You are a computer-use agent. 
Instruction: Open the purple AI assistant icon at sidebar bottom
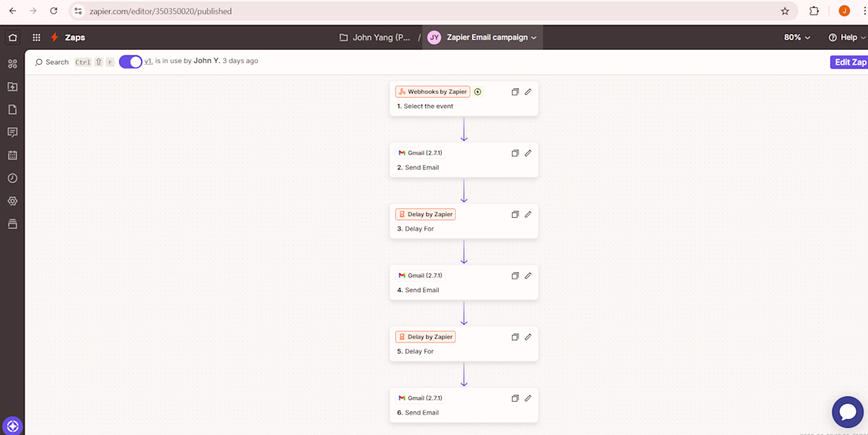pos(12,426)
